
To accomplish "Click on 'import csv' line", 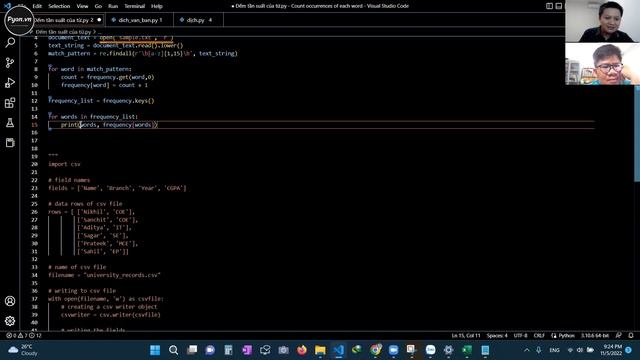I will click(64, 164).
